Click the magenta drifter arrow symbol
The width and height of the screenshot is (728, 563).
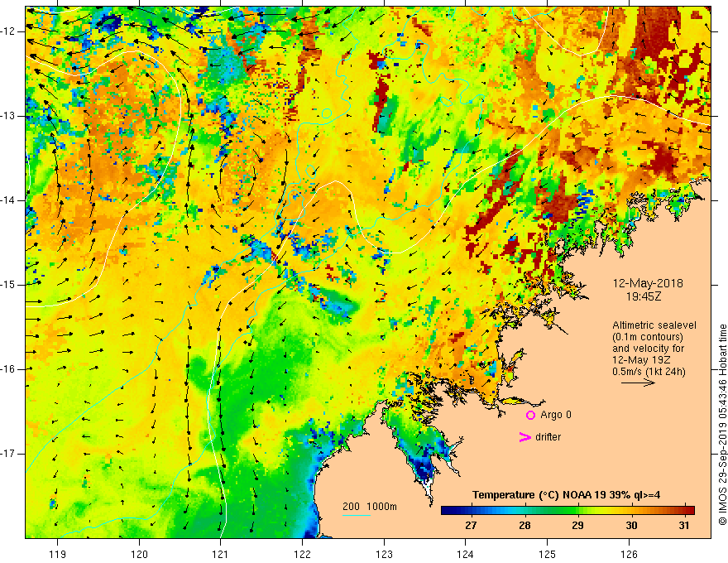pos(525,437)
